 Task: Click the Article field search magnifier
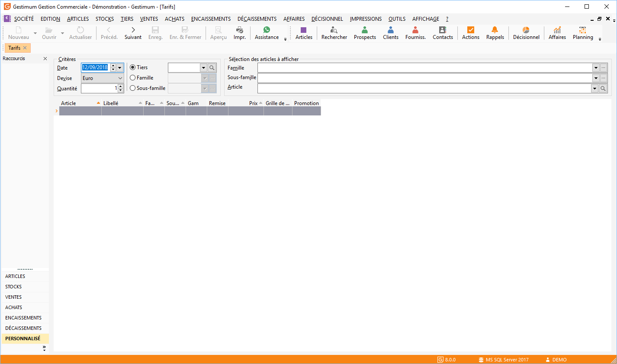[x=603, y=88]
